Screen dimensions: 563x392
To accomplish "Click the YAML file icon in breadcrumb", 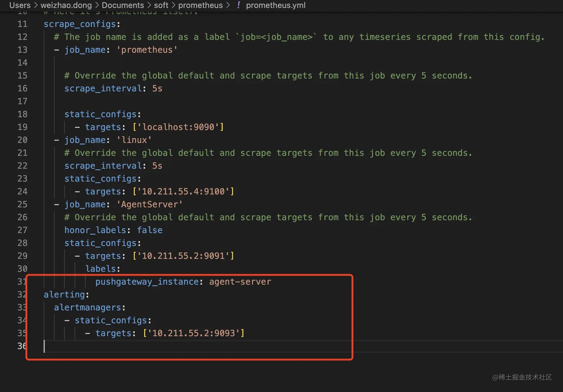I will tap(238, 5).
